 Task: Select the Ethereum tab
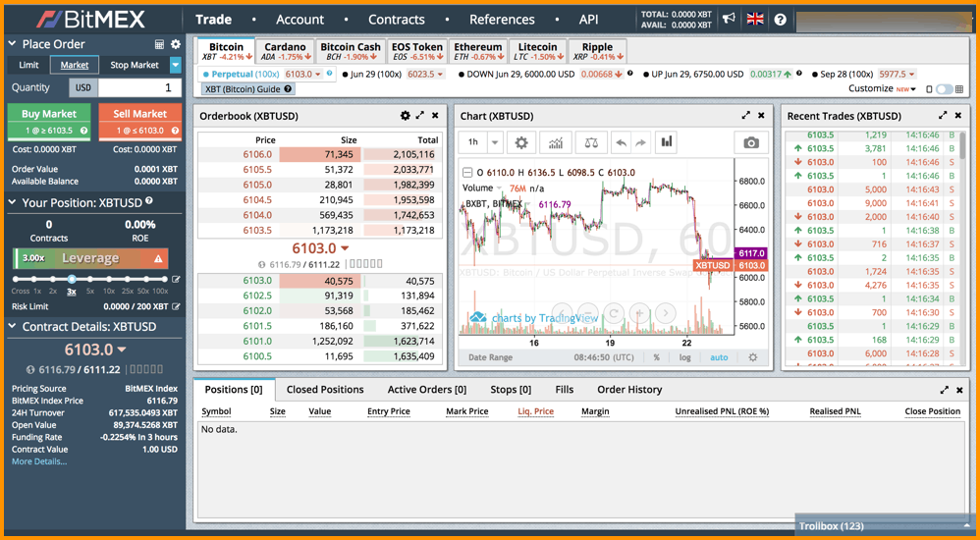tap(477, 51)
